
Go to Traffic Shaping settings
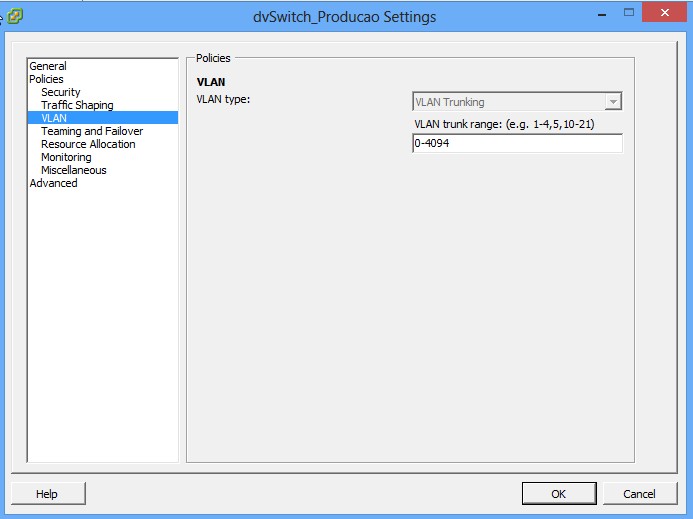pyautogui.click(x=77, y=105)
